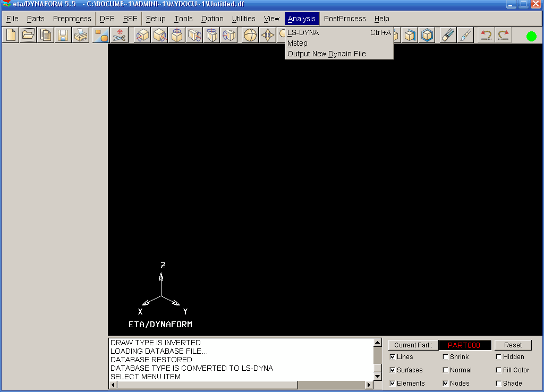544x392 pixels.
Task: Click the New file icon
Action: pyautogui.click(x=11, y=36)
